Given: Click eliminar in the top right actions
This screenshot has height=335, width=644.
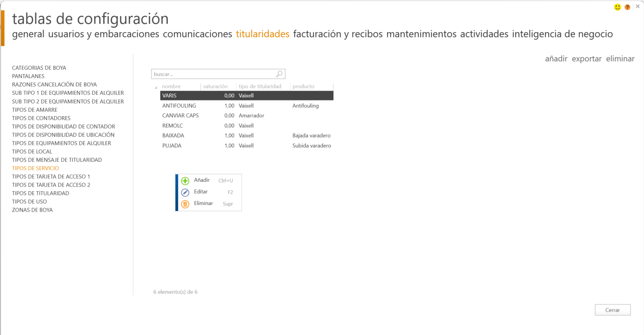Looking at the screenshot, I should tap(620, 59).
